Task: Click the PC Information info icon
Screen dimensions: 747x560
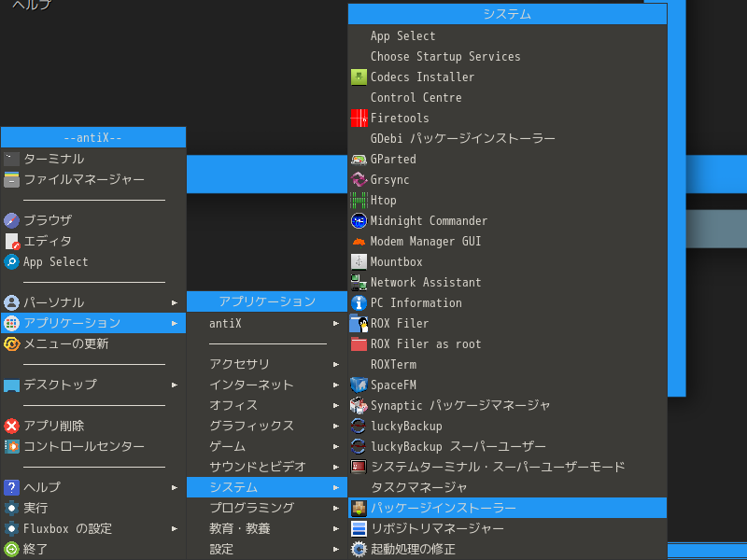Action: pyautogui.click(x=359, y=302)
